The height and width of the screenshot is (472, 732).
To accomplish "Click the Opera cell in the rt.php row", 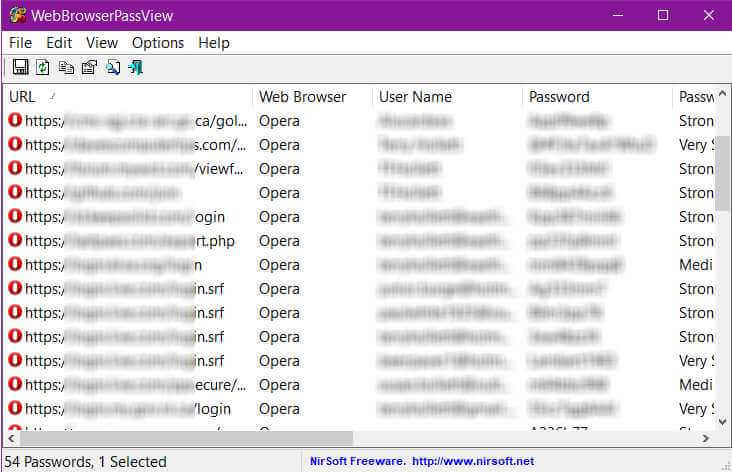I will 279,241.
